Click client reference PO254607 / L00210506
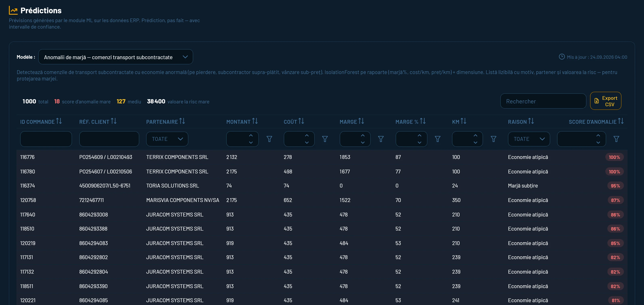This screenshot has width=644, height=305. pyautogui.click(x=105, y=172)
